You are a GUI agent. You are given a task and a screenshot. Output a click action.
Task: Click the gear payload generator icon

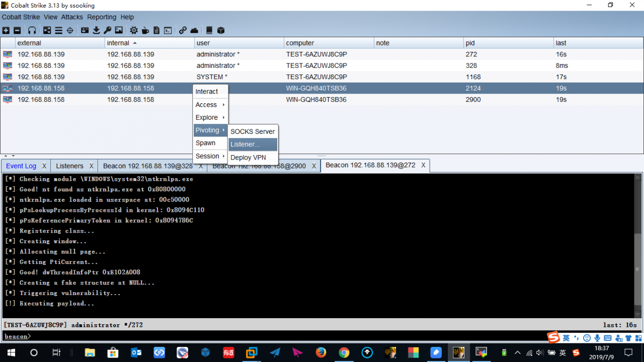pyautogui.click(x=134, y=30)
